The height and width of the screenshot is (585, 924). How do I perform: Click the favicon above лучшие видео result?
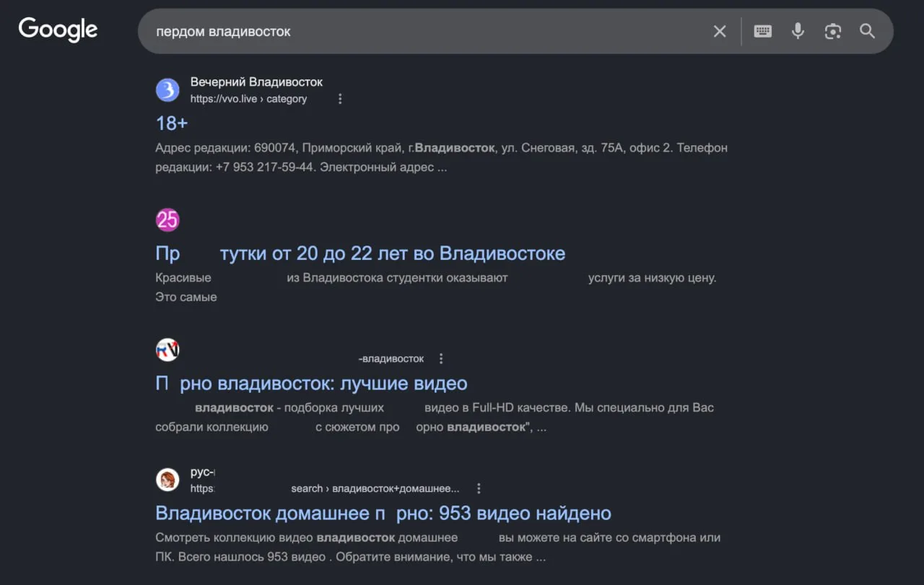click(167, 350)
